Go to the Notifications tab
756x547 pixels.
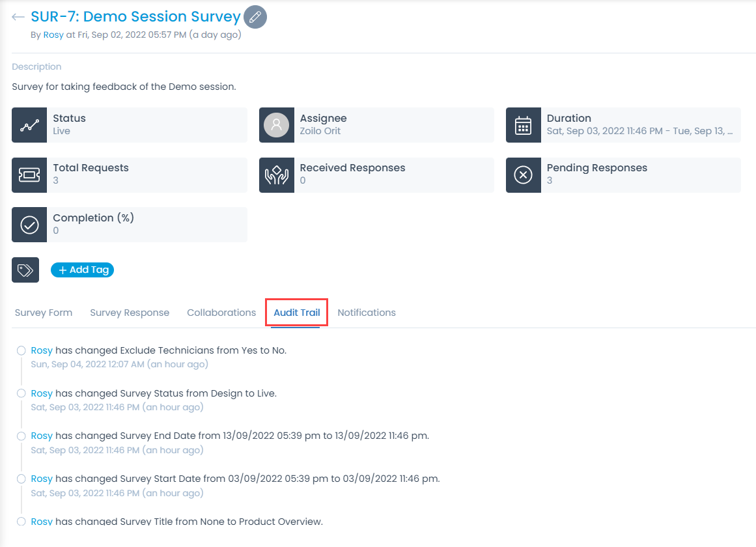(367, 313)
